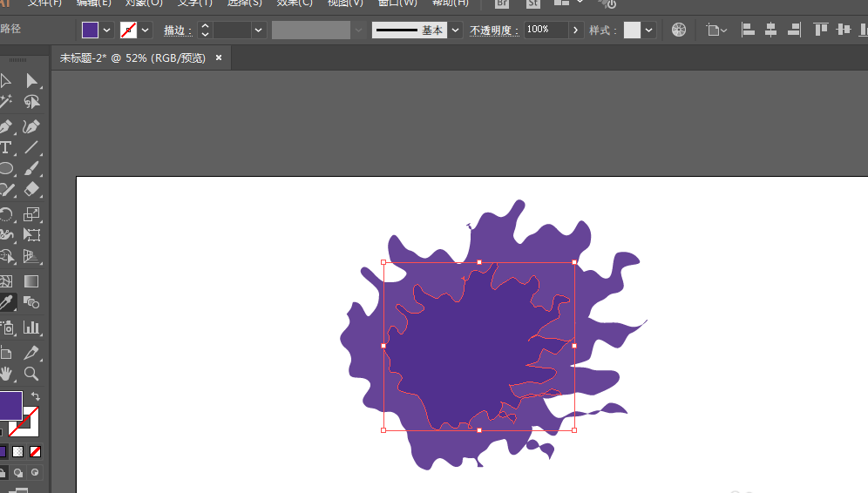This screenshot has width=868, height=493.
Task: Select the Eraser tool
Action: click(x=31, y=189)
